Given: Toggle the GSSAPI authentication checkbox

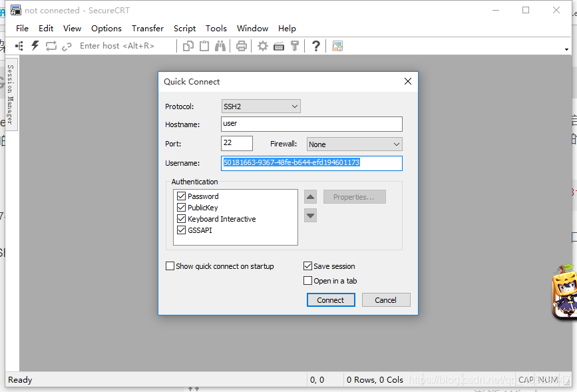Looking at the screenshot, I should [x=181, y=230].
